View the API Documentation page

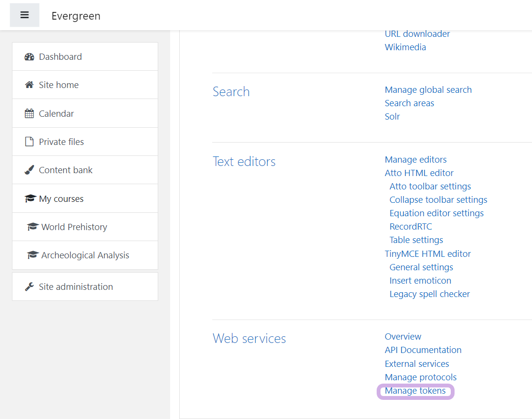[x=423, y=350]
